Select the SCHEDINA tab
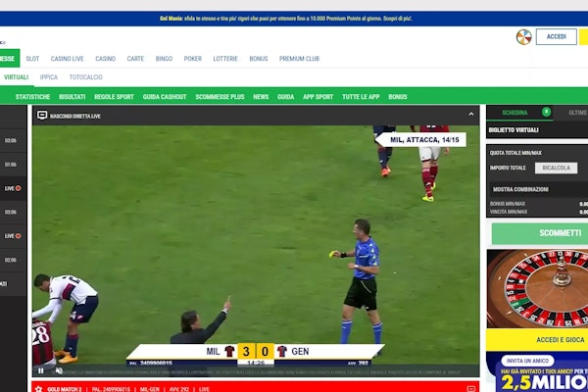The image size is (588, 392). [x=514, y=113]
